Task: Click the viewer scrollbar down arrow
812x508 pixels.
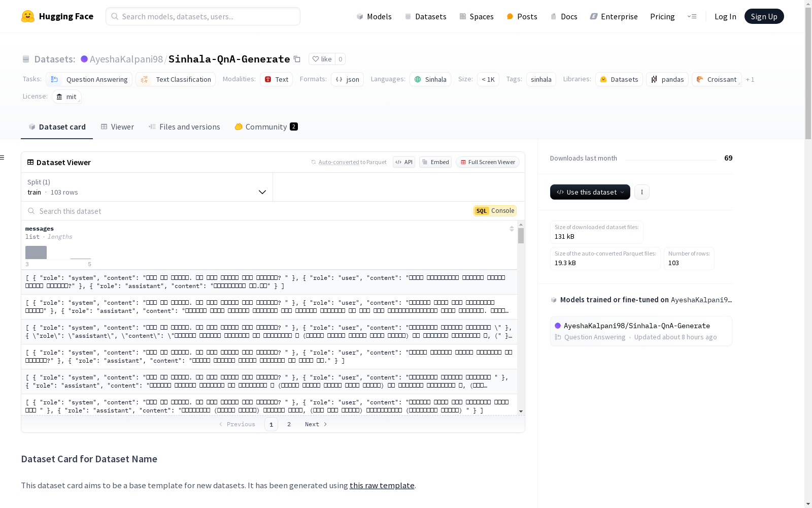Action: [521, 411]
